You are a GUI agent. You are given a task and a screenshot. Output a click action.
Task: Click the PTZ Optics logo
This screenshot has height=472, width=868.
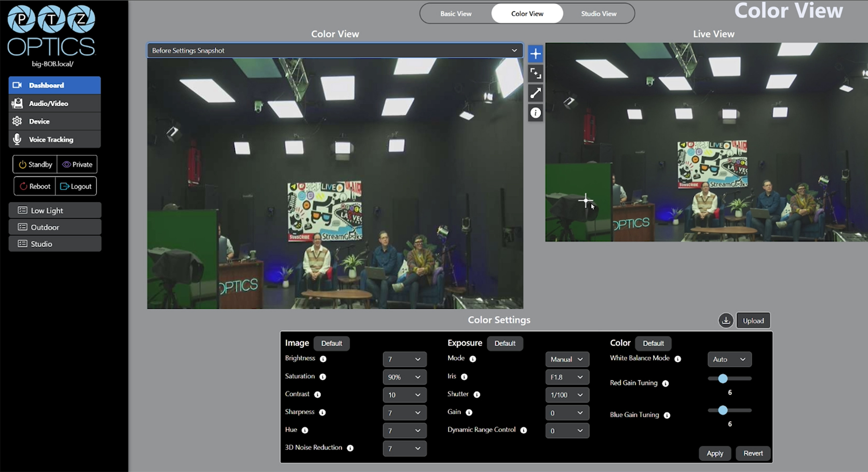[x=52, y=31]
